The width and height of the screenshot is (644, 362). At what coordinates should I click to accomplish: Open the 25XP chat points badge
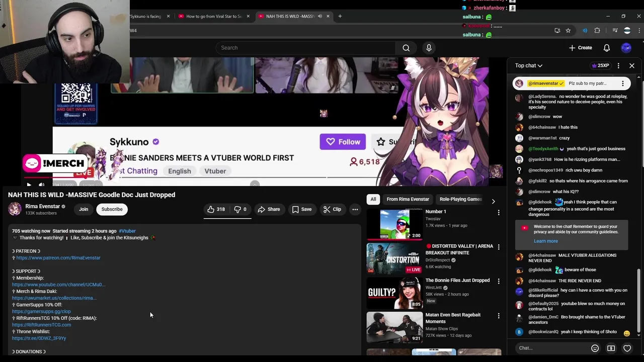[x=600, y=65]
